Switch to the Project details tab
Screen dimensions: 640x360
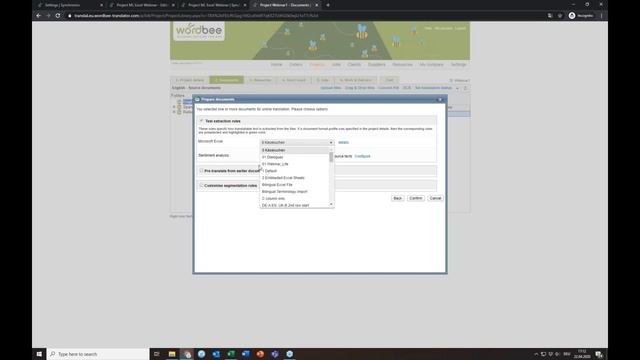point(190,80)
